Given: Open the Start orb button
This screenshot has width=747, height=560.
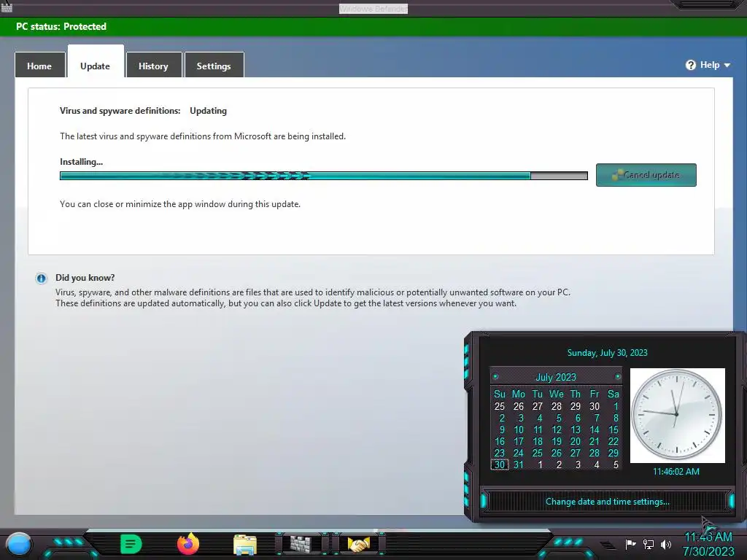Looking at the screenshot, I should click(19, 544).
